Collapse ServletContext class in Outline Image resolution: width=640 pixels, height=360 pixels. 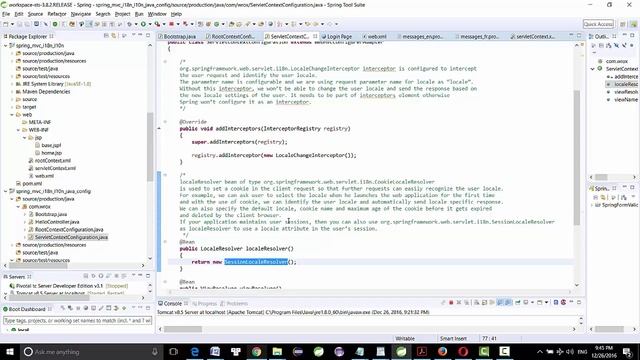[x=593, y=69]
